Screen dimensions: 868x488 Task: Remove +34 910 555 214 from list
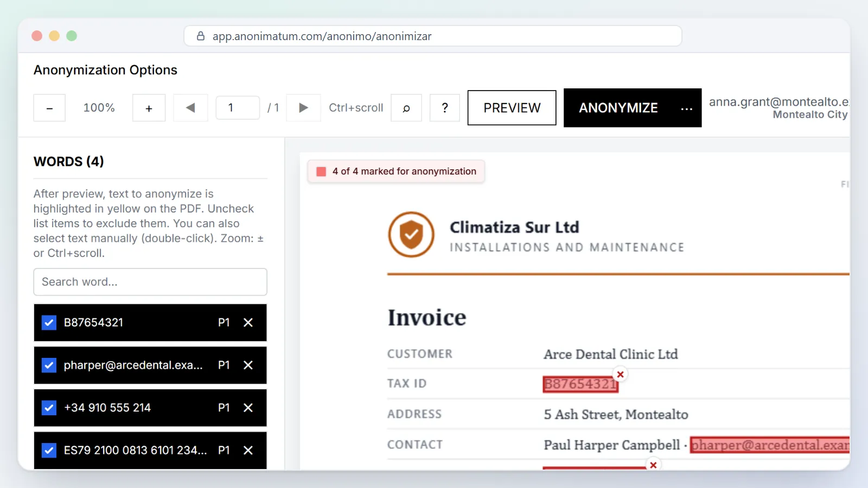click(248, 408)
